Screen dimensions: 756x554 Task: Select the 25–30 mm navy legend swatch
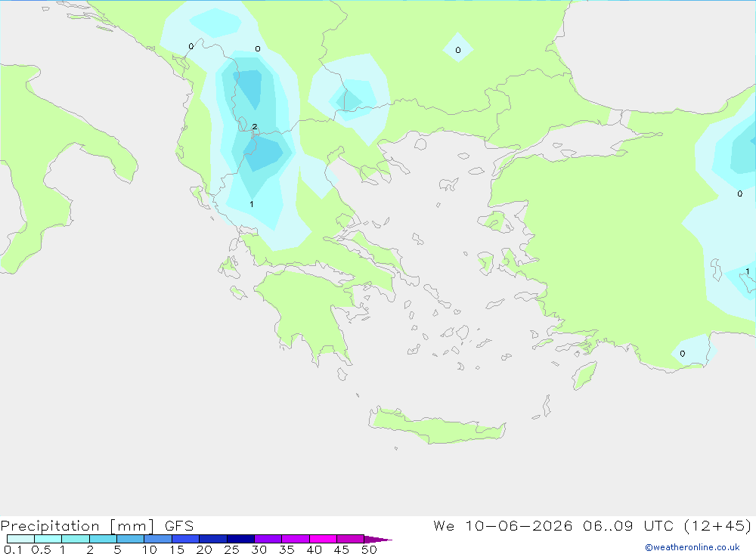coord(240,539)
